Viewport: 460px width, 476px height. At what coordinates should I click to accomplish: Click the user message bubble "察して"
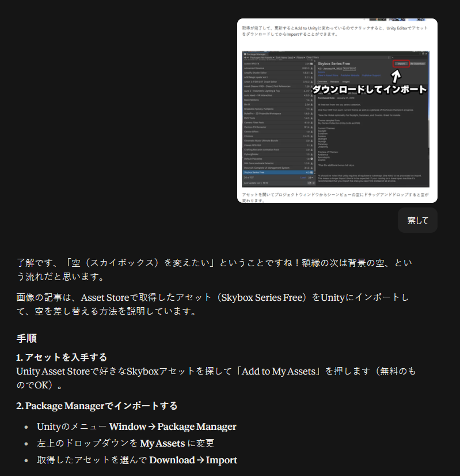point(417,220)
